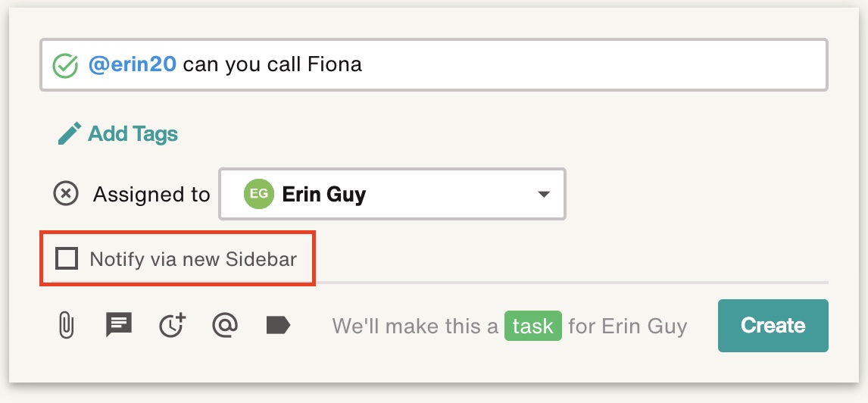This screenshot has height=403, width=868.
Task: Click the dark tag label icon
Action: [278, 325]
